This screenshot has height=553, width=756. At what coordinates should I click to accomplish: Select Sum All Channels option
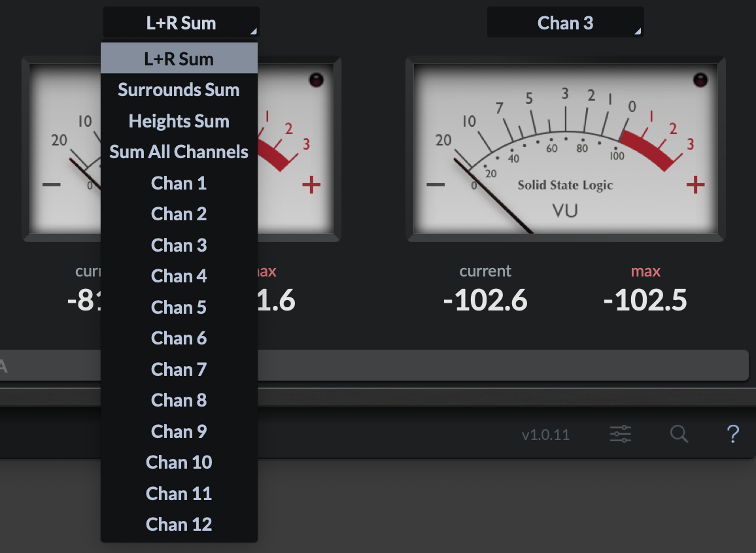179,152
